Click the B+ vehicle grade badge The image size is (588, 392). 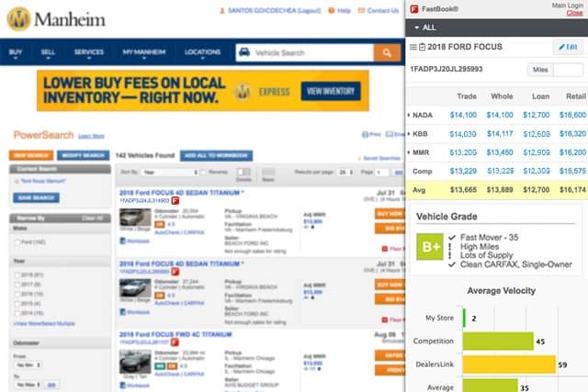point(430,247)
